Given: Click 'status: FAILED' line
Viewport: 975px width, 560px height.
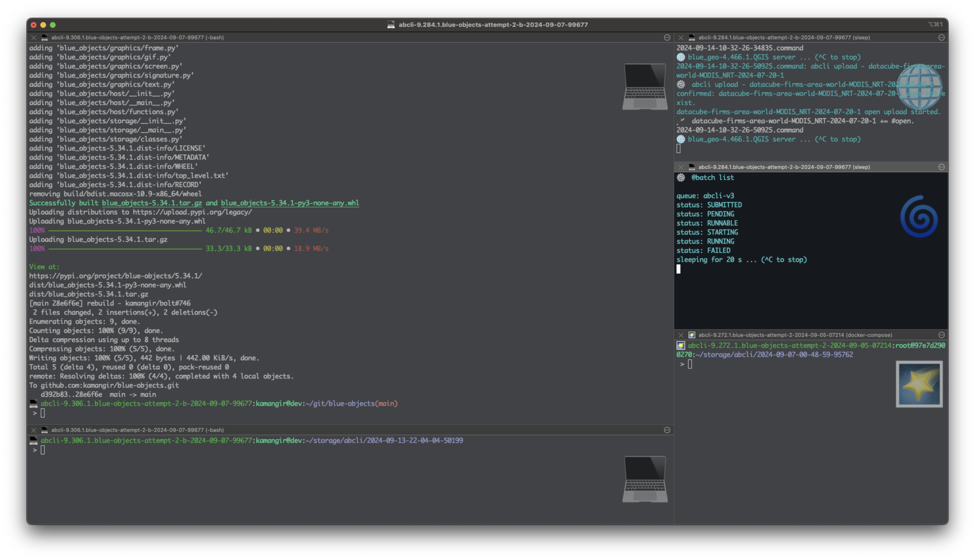Looking at the screenshot, I should click(x=703, y=250).
